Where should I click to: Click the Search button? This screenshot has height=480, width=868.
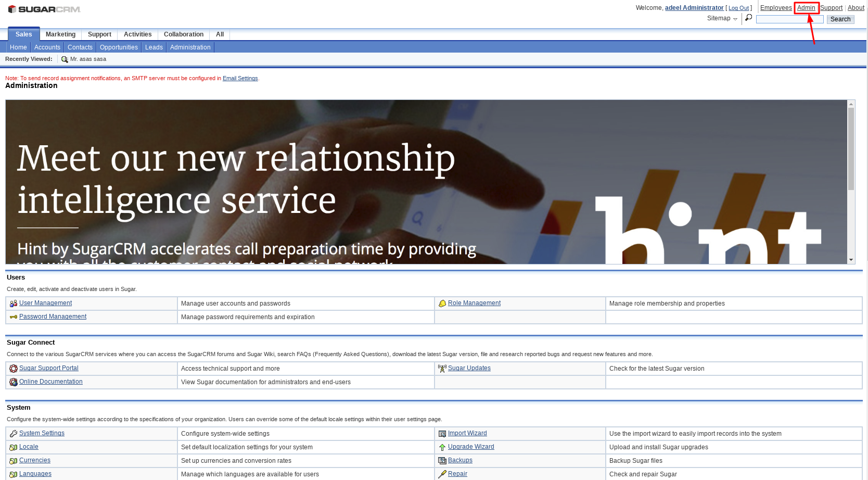(840, 19)
